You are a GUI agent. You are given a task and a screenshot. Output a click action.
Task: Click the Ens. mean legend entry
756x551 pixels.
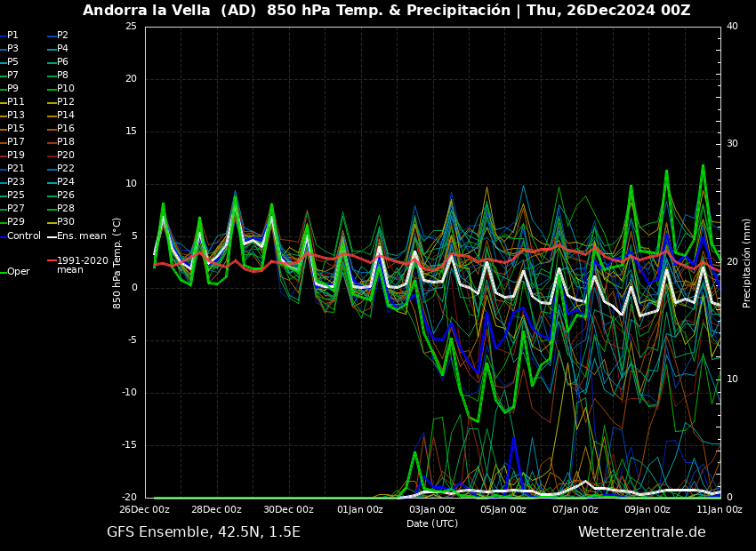[x=82, y=236]
